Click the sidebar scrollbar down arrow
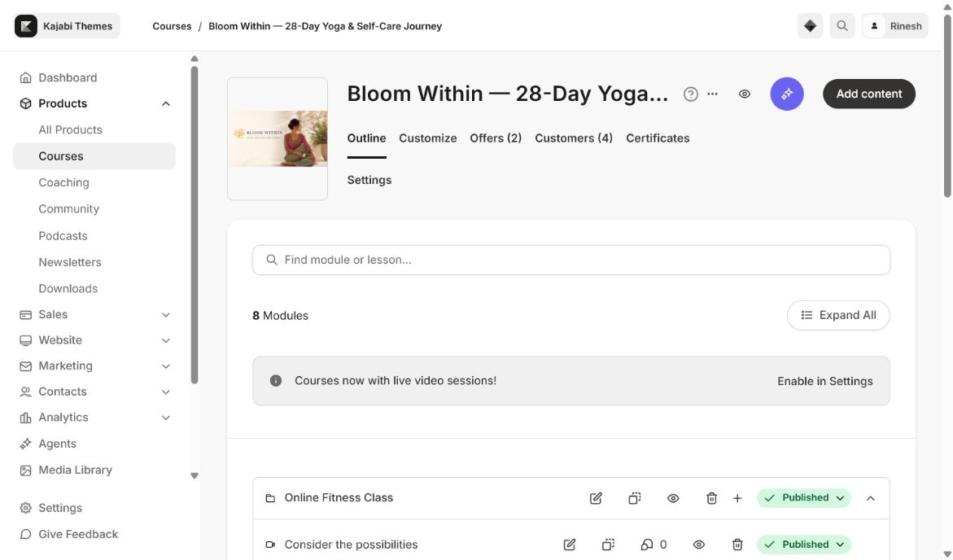This screenshot has height=560, width=953. tap(195, 476)
